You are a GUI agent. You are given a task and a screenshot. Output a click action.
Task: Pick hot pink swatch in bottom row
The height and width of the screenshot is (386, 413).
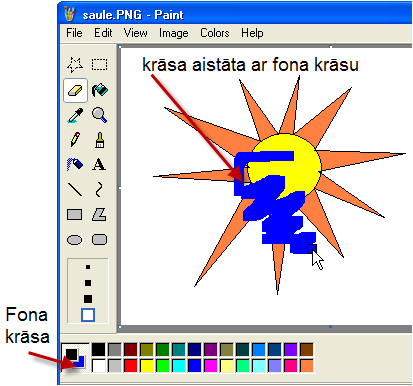291,366
